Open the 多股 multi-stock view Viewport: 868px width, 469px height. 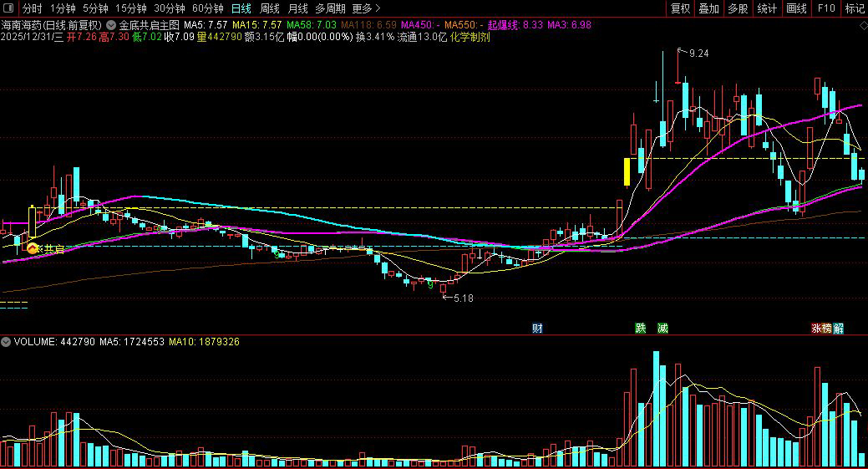738,8
